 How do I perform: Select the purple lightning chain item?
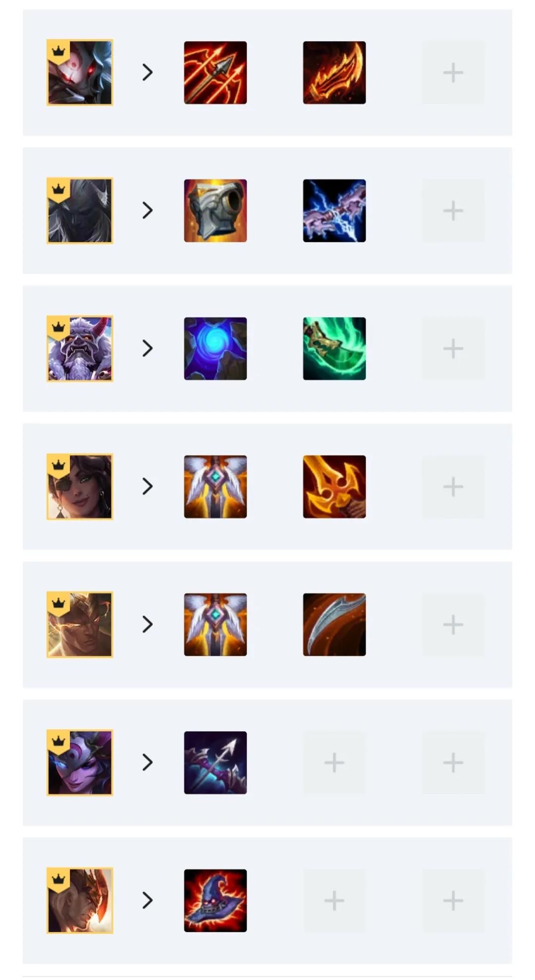334,211
